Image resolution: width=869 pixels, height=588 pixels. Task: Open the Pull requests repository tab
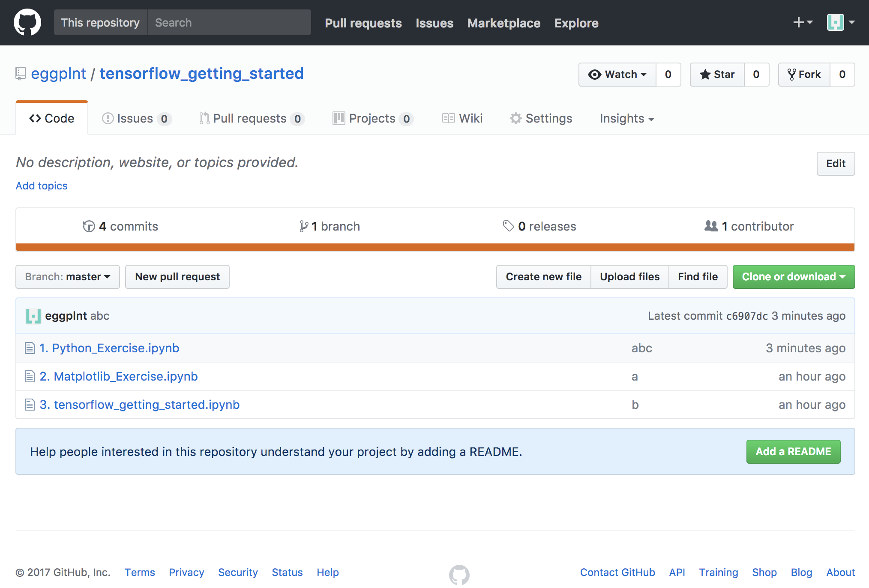252,118
